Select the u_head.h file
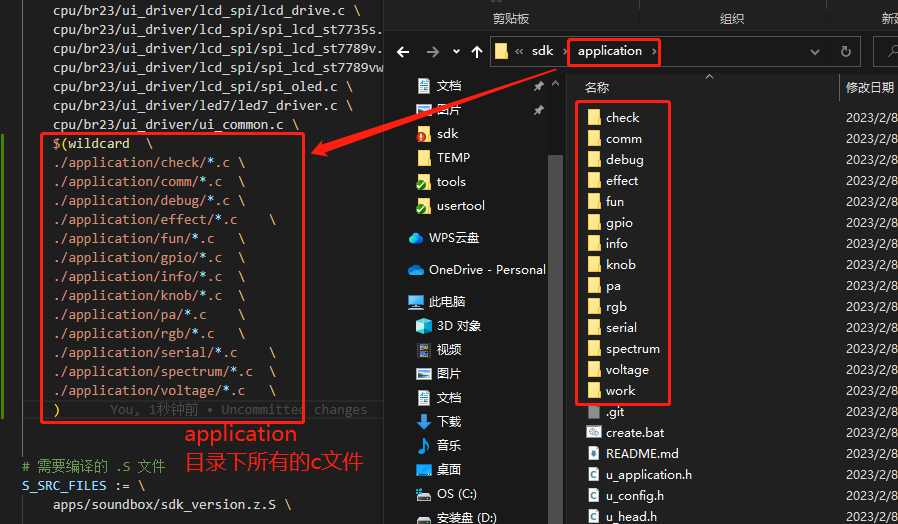 [x=623, y=517]
